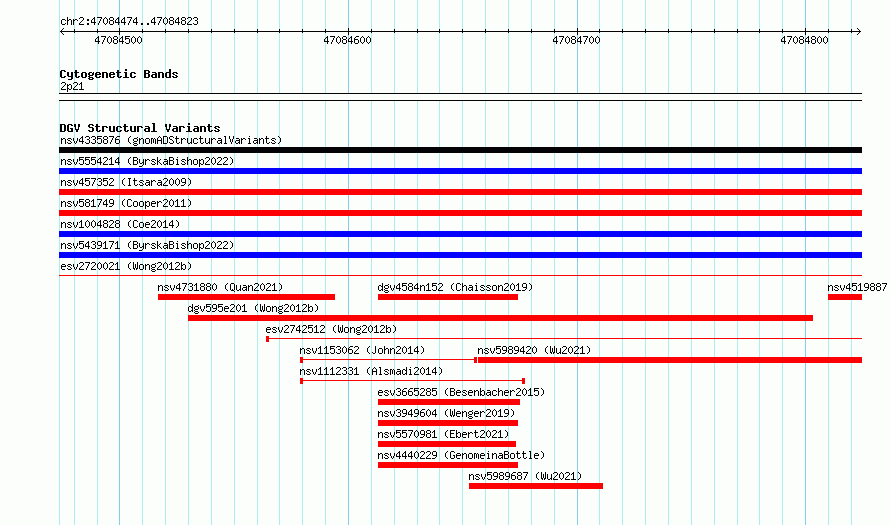Open the nsv4731880 (Quan2021) variant label

click(220, 287)
